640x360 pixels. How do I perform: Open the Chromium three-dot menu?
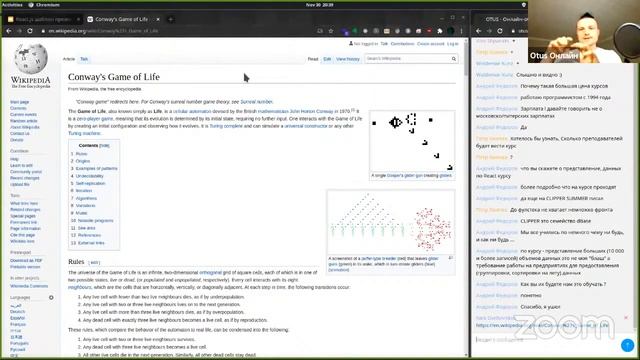tap(462, 31)
